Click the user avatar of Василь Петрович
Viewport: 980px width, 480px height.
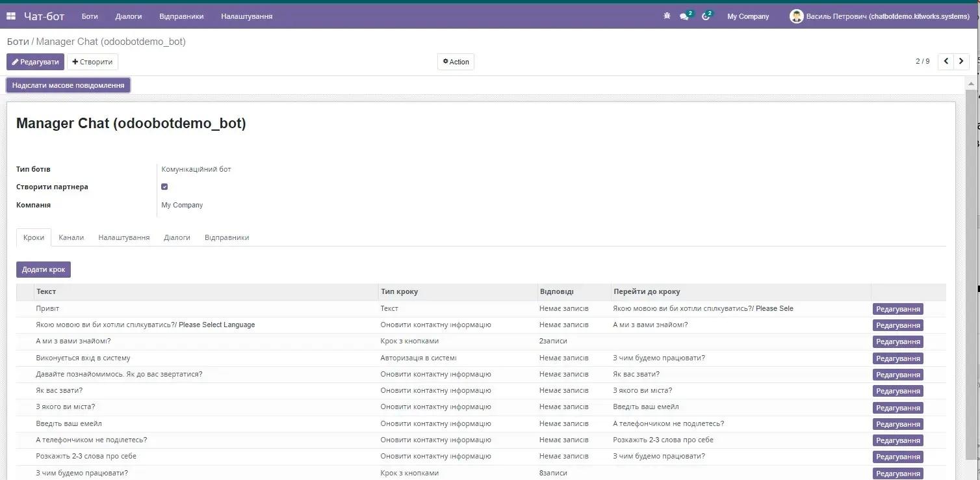coord(796,16)
